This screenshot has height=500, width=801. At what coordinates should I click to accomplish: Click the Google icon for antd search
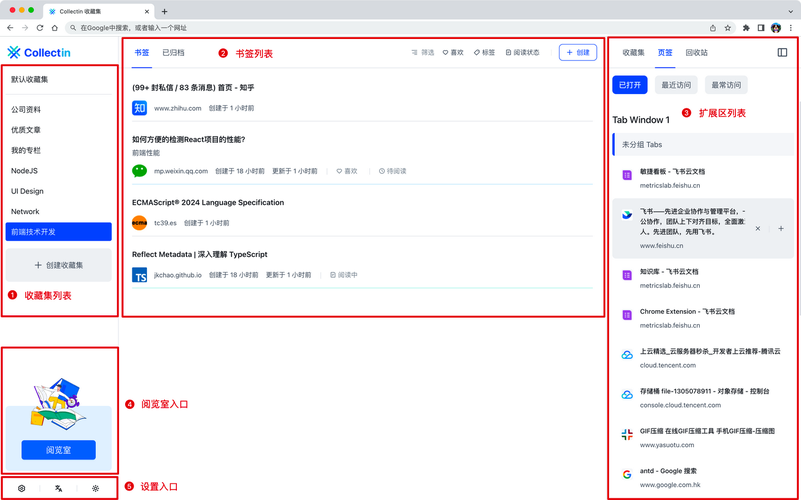pos(627,474)
